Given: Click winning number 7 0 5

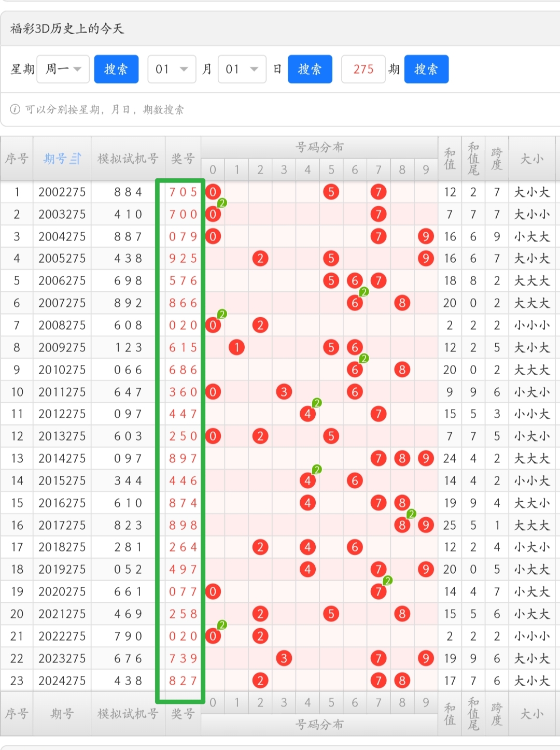Looking at the screenshot, I should pos(183,192).
